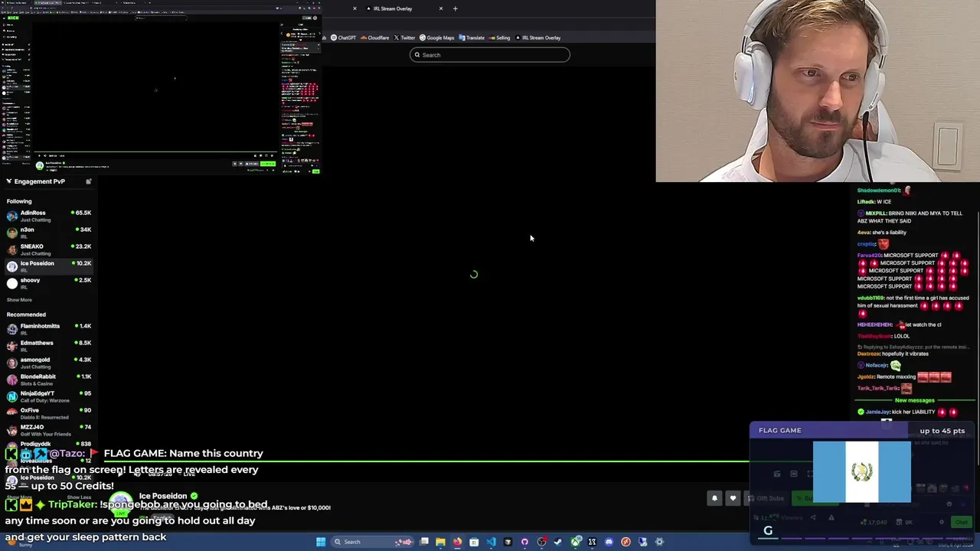The image size is (980, 551).
Task: Close the IRL Stream Overlay tab
Action: coord(441,8)
